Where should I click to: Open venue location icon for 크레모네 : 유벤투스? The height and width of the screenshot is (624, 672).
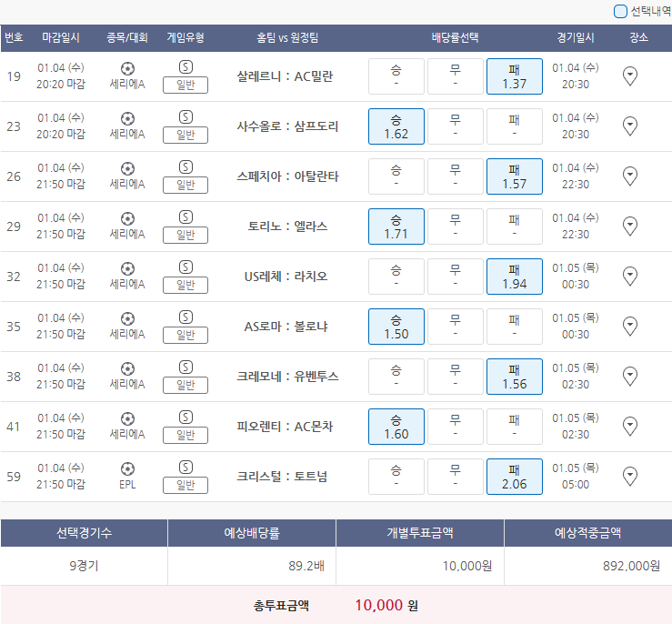coord(629,377)
